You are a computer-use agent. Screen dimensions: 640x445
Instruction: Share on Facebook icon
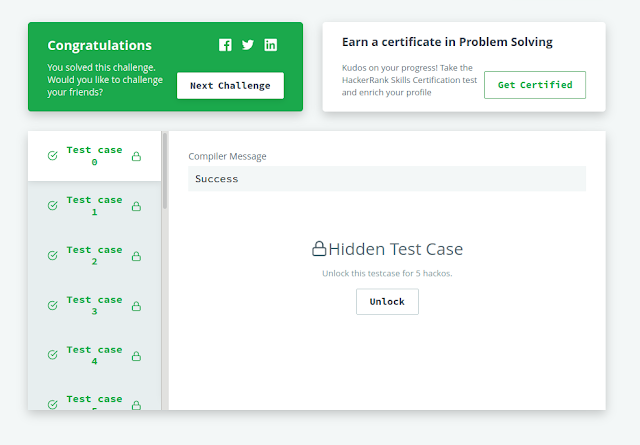click(x=225, y=45)
